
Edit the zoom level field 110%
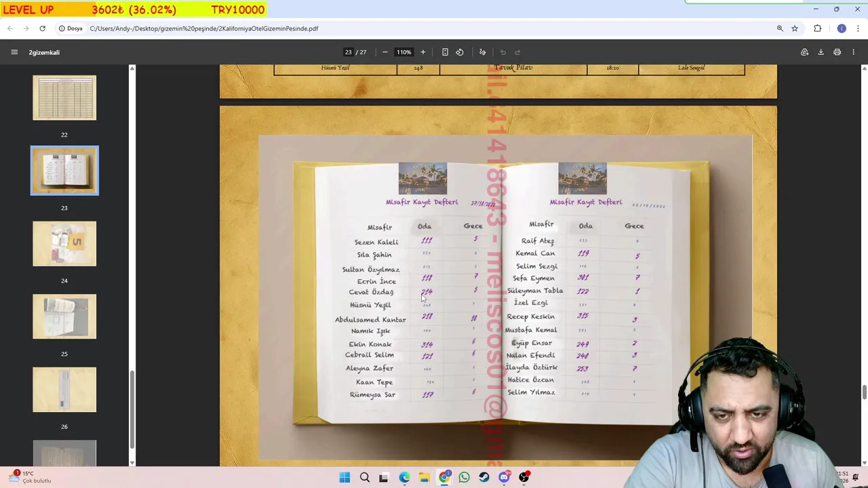(x=403, y=52)
